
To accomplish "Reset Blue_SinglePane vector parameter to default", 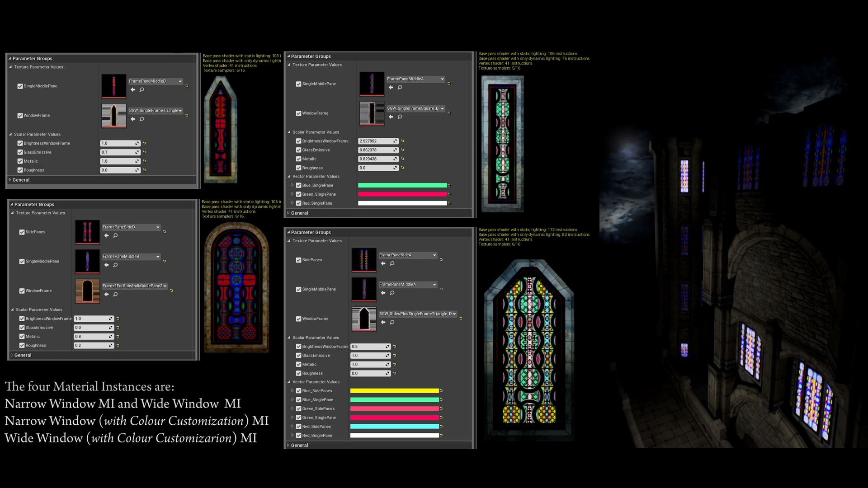I will 448,185.
